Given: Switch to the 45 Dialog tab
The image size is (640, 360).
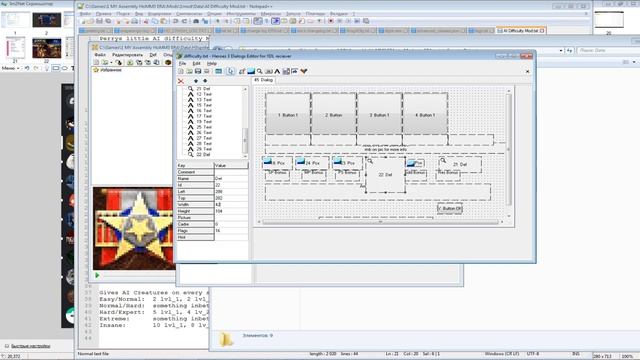Looking at the screenshot, I should (x=263, y=80).
